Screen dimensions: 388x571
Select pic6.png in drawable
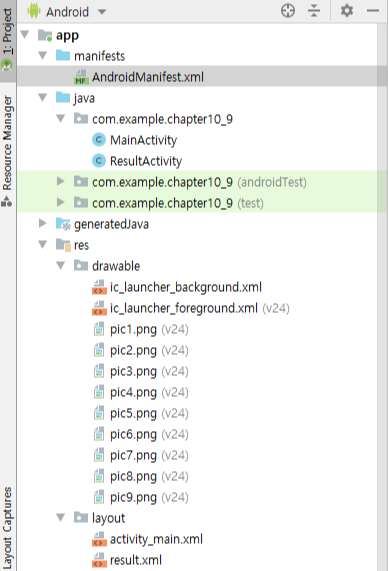point(149,434)
